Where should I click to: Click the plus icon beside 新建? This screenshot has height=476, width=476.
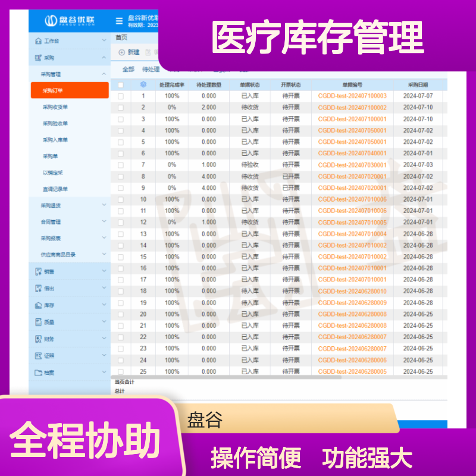pyautogui.click(x=122, y=52)
